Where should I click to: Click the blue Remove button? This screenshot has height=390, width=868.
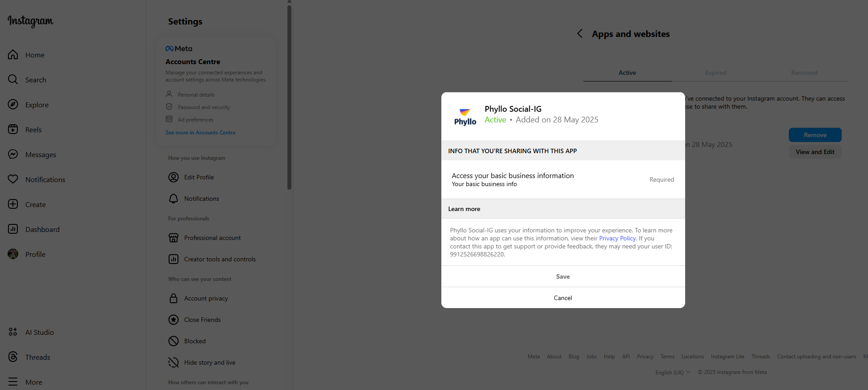coord(815,135)
